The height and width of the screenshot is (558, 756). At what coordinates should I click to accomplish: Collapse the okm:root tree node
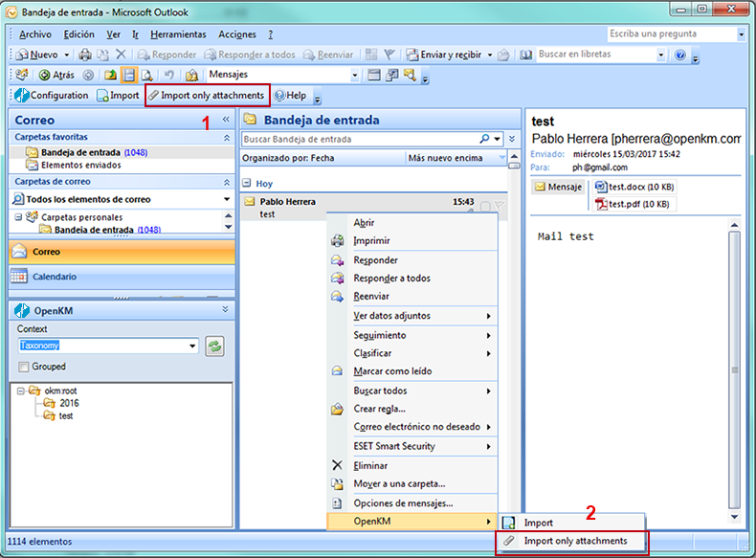pos(20,391)
